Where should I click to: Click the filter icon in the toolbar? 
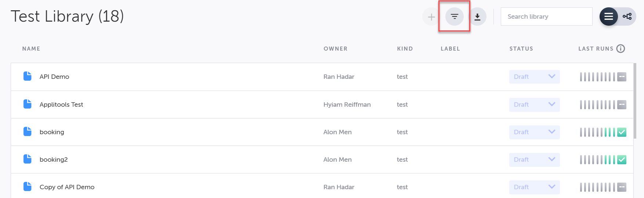point(455,16)
